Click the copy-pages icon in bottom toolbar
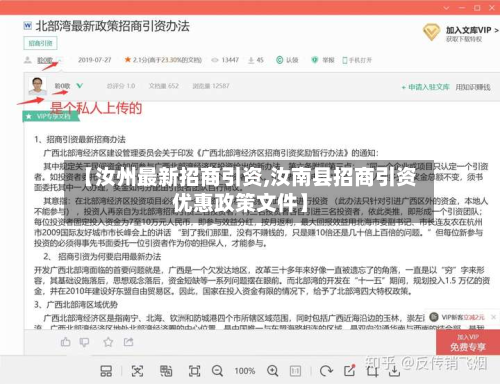Screen dimensions: 500x384 (x=166, y=371)
